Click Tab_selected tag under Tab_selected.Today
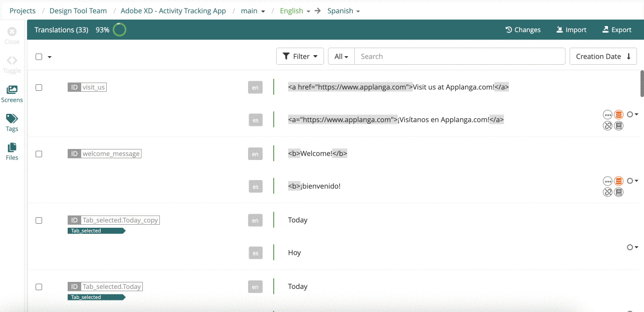The height and width of the screenshot is (312, 644). [96, 297]
